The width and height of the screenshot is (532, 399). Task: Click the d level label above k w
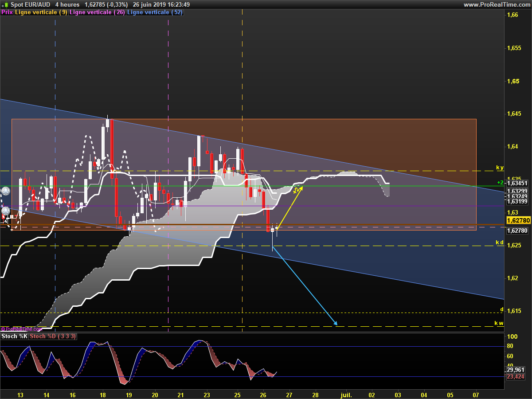(502, 309)
